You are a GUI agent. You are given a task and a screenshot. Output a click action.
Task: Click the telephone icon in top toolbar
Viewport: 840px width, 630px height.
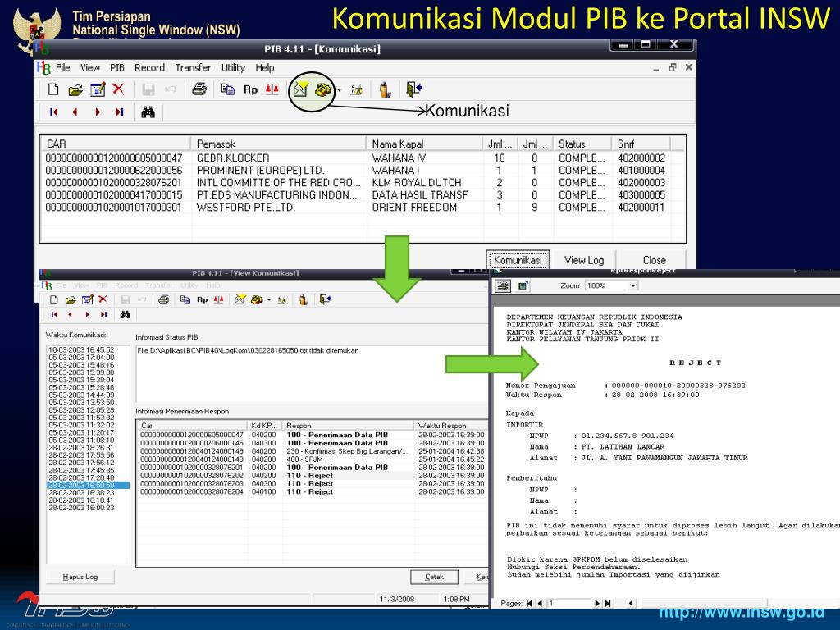[x=322, y=90]
